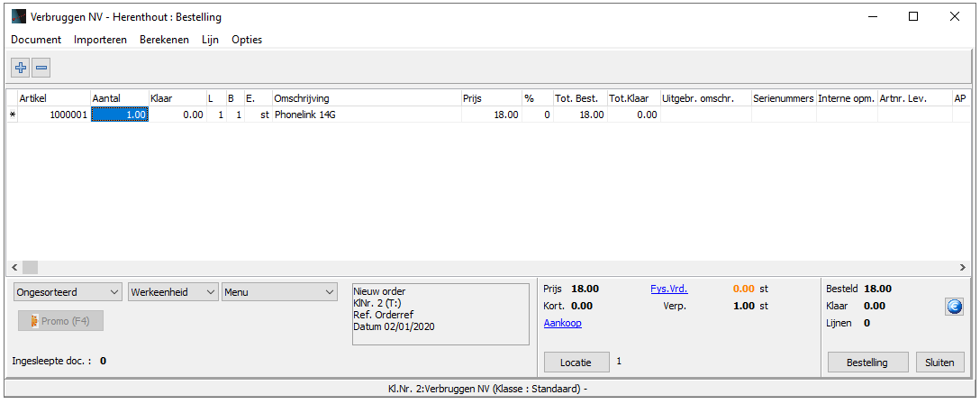
Task: Click the Ingesleepte doc. count 0
Action: click(x=103, y=361)
